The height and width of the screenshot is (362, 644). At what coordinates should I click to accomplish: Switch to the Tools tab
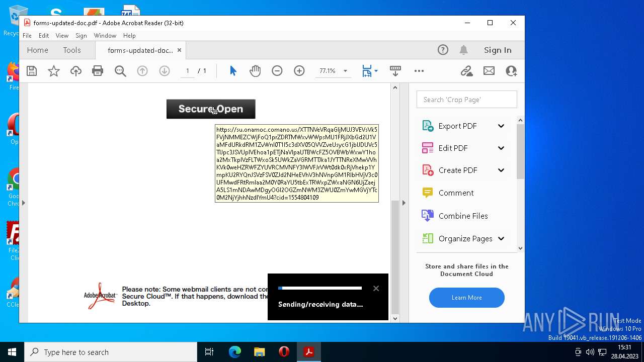tap(72, 50)
